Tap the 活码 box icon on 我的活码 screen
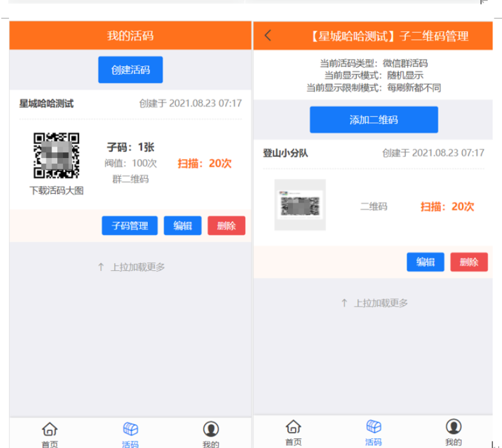The width and height of the screenshot is (502, 448). pyautogui.click(x=130, y=430)
